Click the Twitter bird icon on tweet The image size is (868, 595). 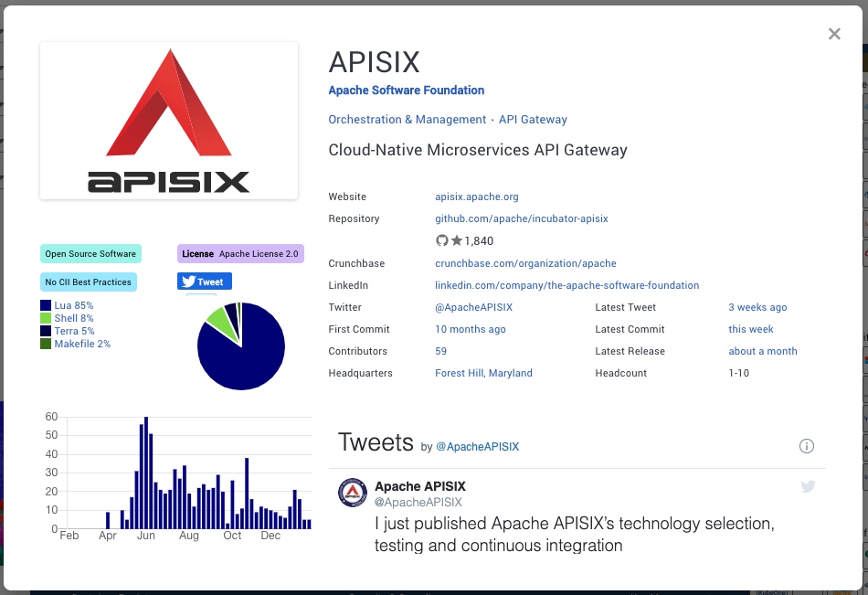(x=809, y=486)
